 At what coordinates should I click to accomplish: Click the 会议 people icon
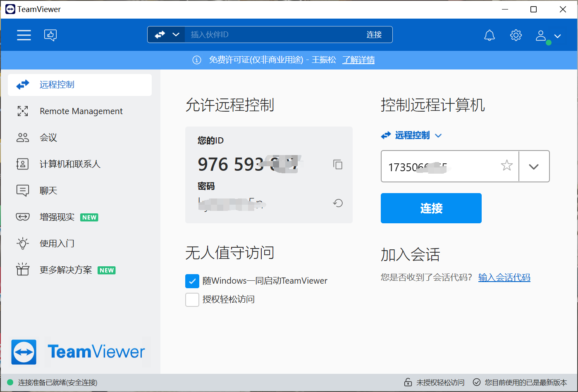(x=23, y=138)
